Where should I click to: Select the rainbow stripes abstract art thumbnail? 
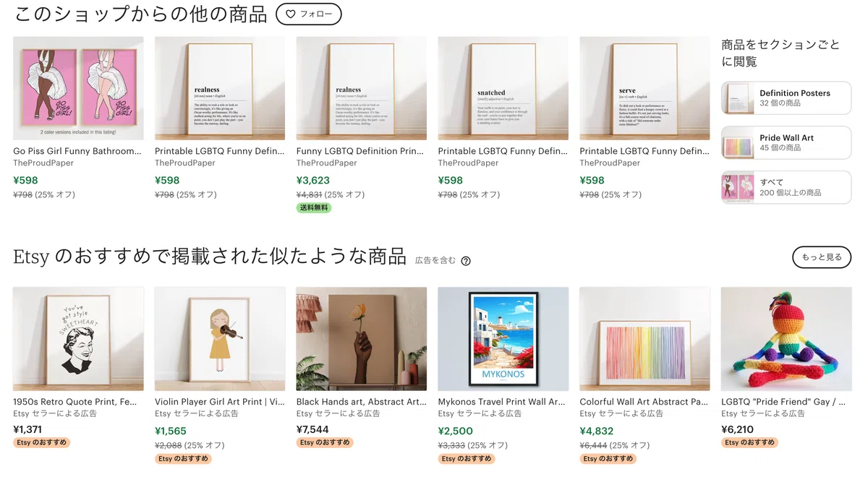point(645,339)
